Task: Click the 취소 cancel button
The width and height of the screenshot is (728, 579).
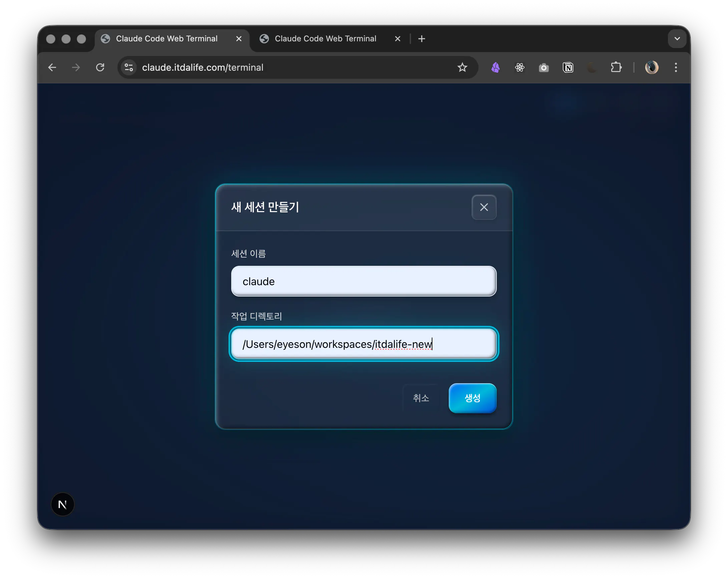Action: point(421,398)
